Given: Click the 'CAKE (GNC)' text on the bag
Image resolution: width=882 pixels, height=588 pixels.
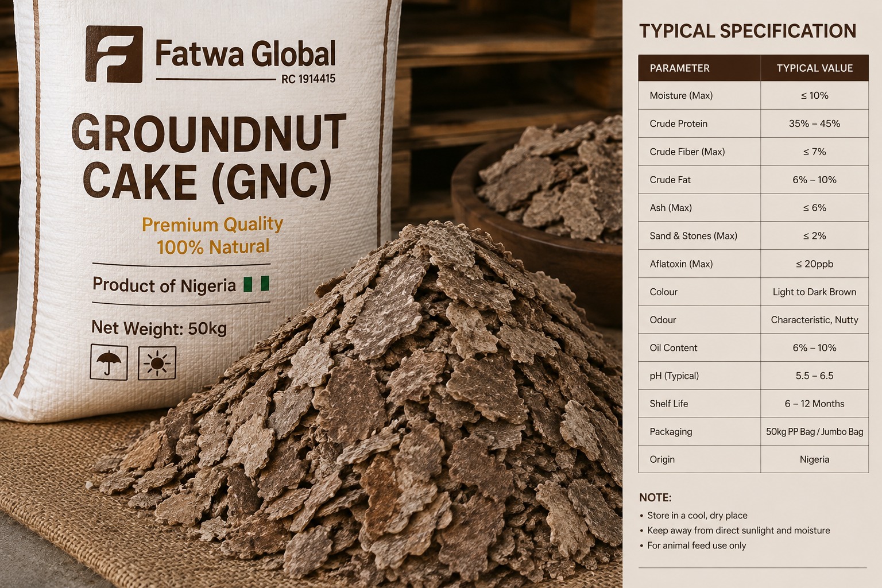Looking at the screenshot, I should click(x=207, y=181).
